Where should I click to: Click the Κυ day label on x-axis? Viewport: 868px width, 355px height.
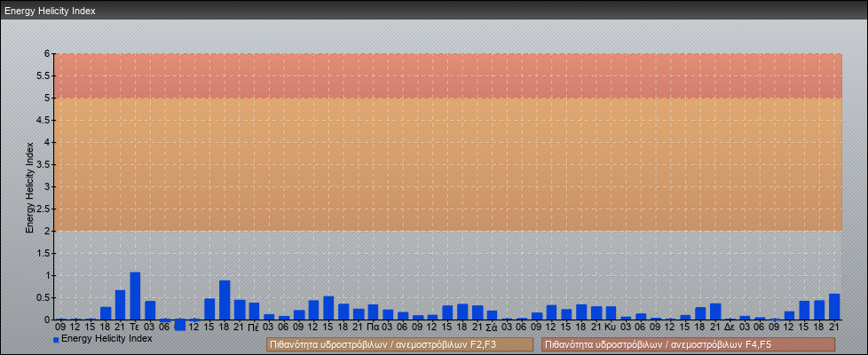click(611, 327)
